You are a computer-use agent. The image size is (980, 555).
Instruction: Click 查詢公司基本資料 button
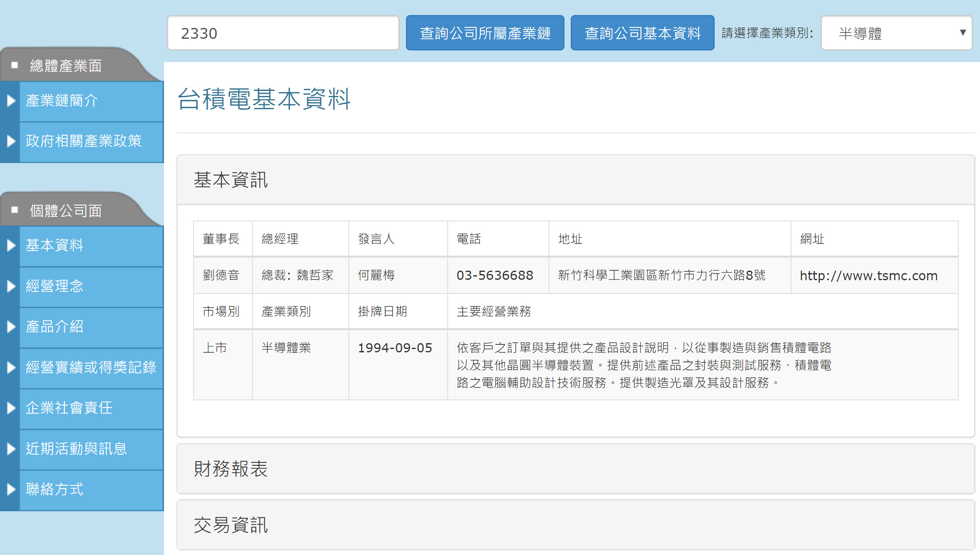pos(642,33)
